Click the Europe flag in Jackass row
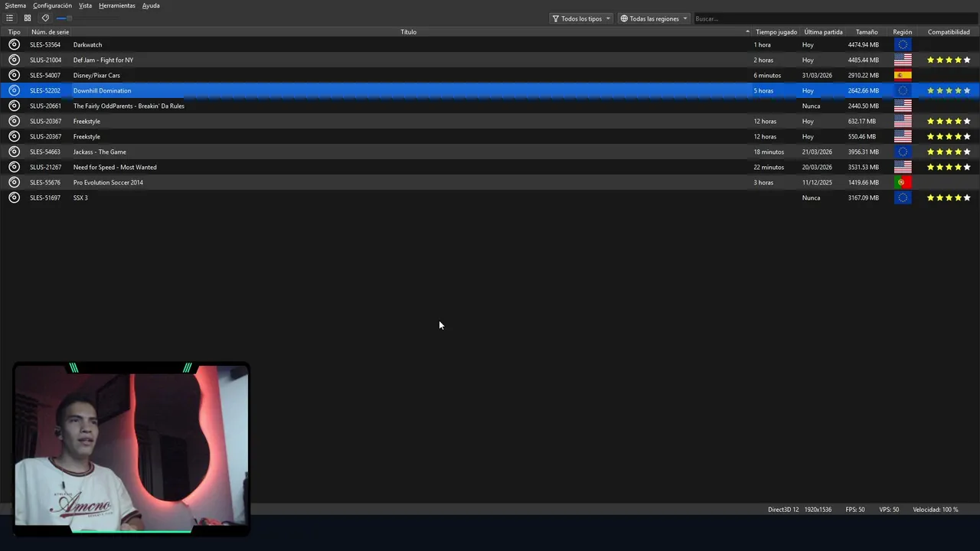The height and width of the screenshot is (551, 980). pos(903,152)
